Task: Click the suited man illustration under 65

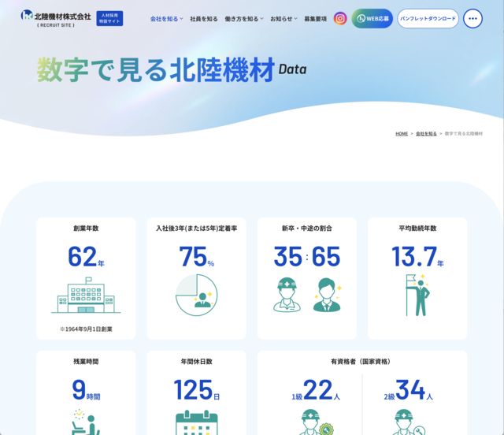Action: click(x=327, y=295)
